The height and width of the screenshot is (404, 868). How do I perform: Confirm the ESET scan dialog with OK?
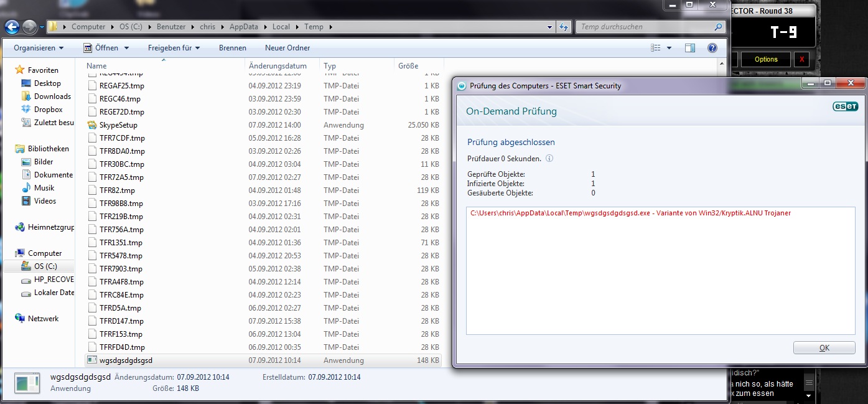(824, 348)
